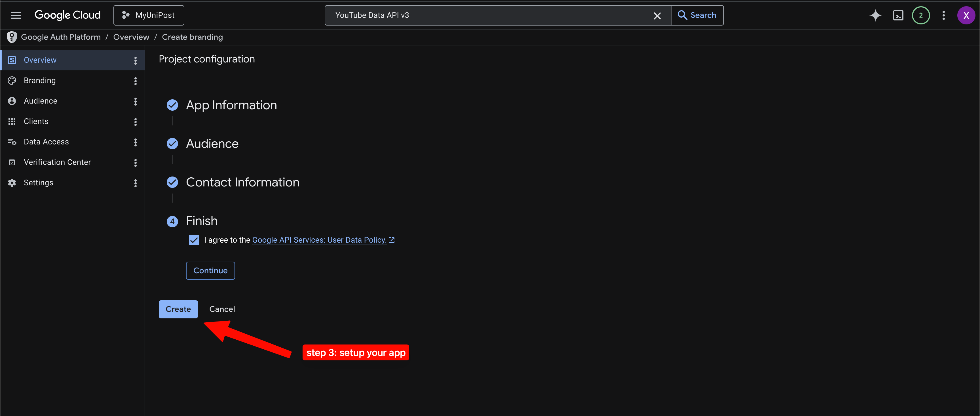
Task: Activate the Cloud Shell terminal icon
Action: [898, 15]
